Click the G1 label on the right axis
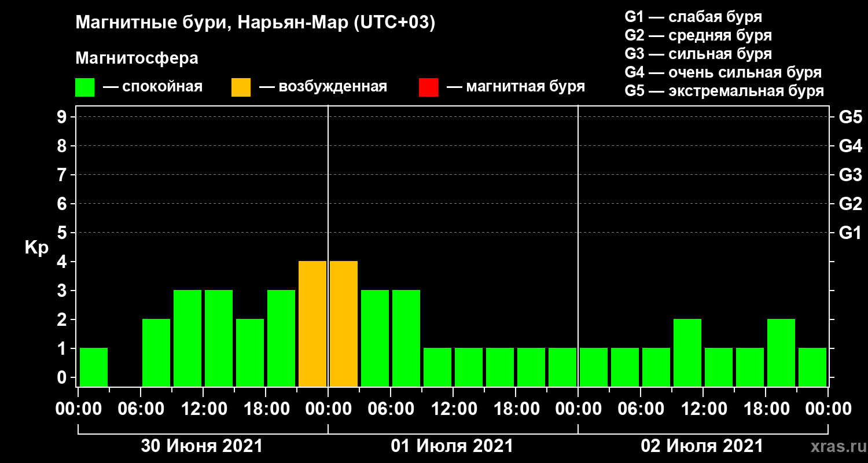The width and height of the screenshot is (868, 463). [x=851, y=233]
